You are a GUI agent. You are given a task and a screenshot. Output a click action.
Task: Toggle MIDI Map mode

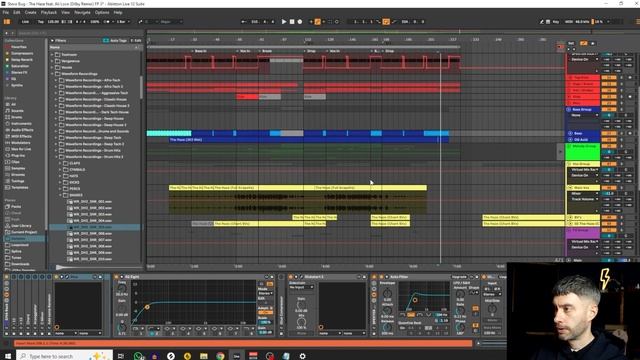(569, 22)
